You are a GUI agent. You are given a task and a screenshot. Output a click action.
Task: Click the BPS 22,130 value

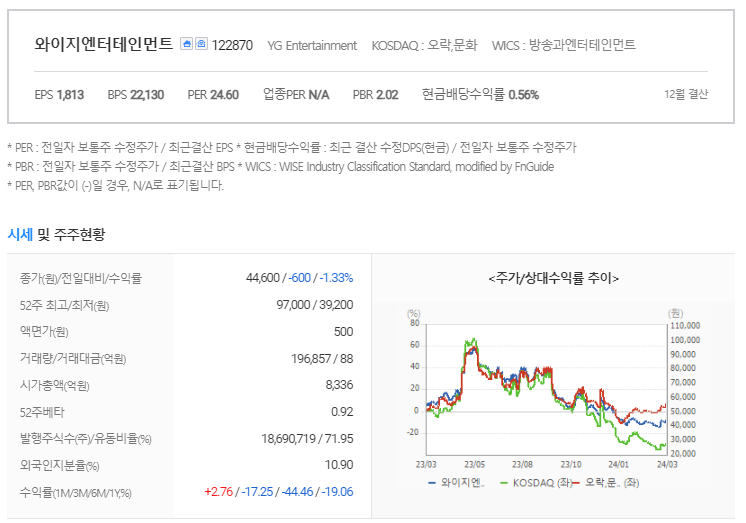point(136,95)
